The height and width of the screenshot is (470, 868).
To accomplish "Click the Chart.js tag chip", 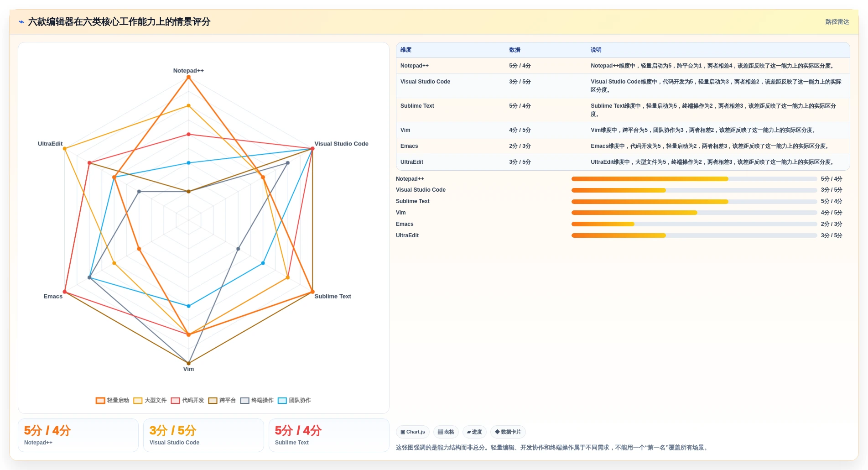I will [413, 432].
